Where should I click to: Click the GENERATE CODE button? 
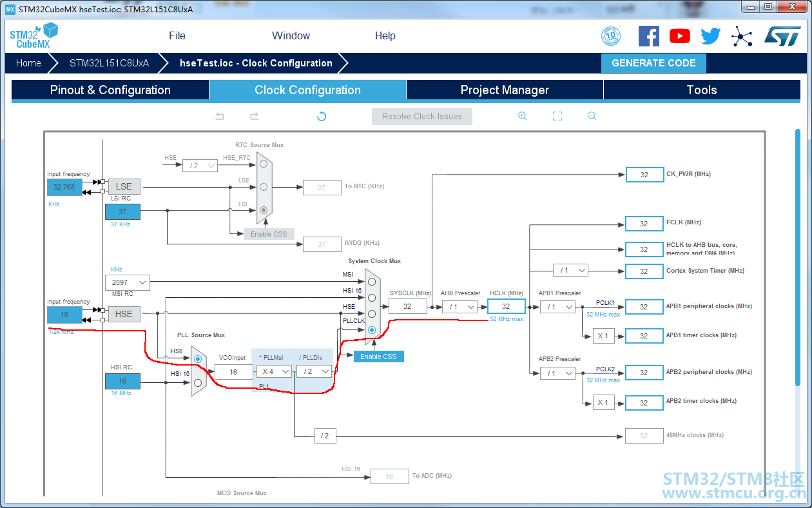tap(653, 63)
